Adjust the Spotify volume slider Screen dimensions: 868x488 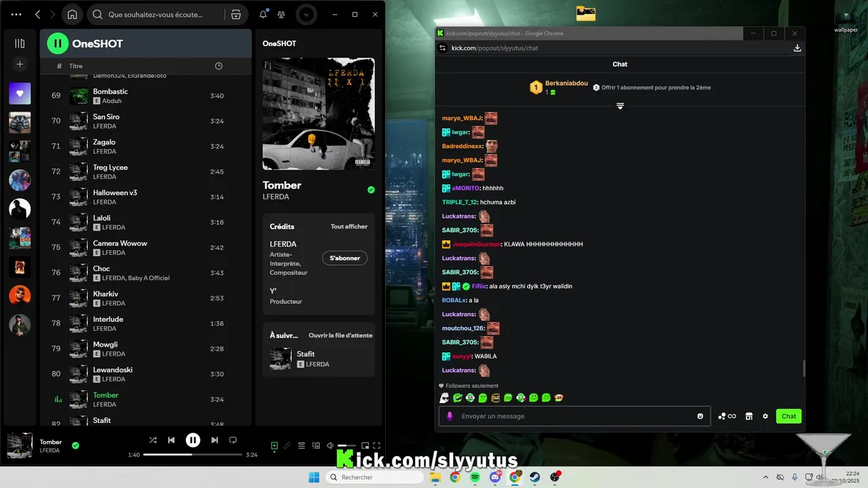[347, 445]
